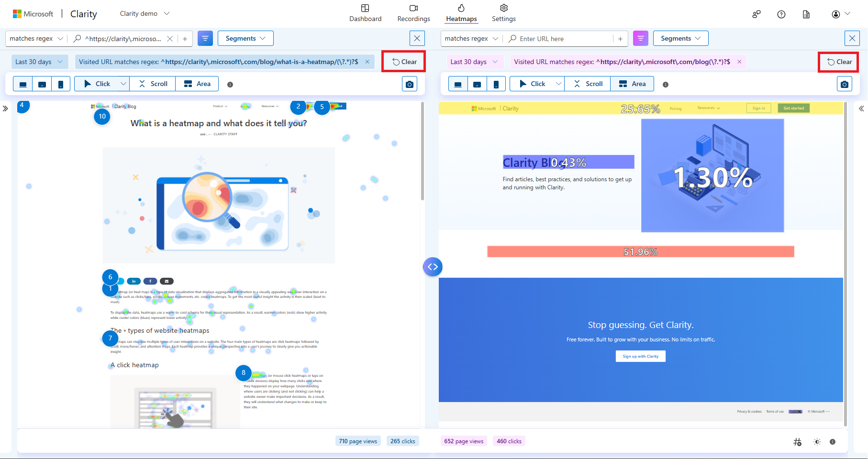
Task: Click heatmap marker number 8
Action: click(x=244, y=373)
